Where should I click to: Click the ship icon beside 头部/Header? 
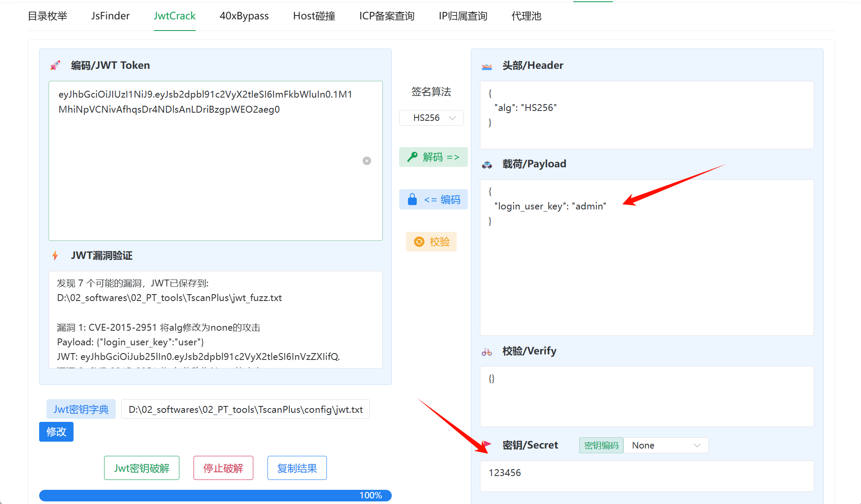487,66
